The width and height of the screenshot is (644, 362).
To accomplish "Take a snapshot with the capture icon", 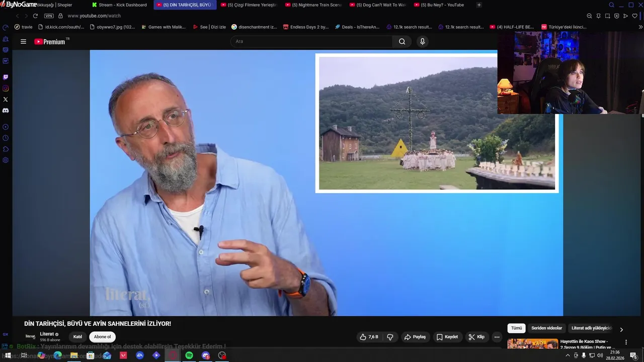I will (607, 16).
